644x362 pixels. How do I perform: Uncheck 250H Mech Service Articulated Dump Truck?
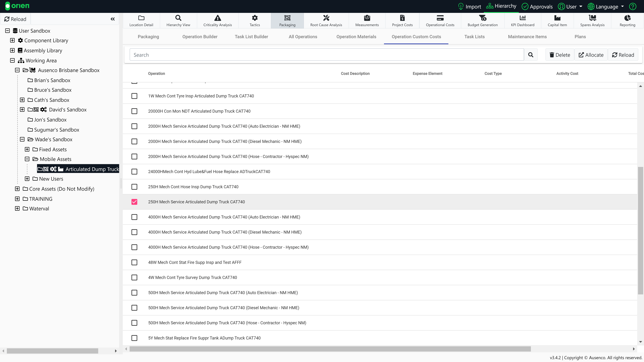[x=134, y=202]
